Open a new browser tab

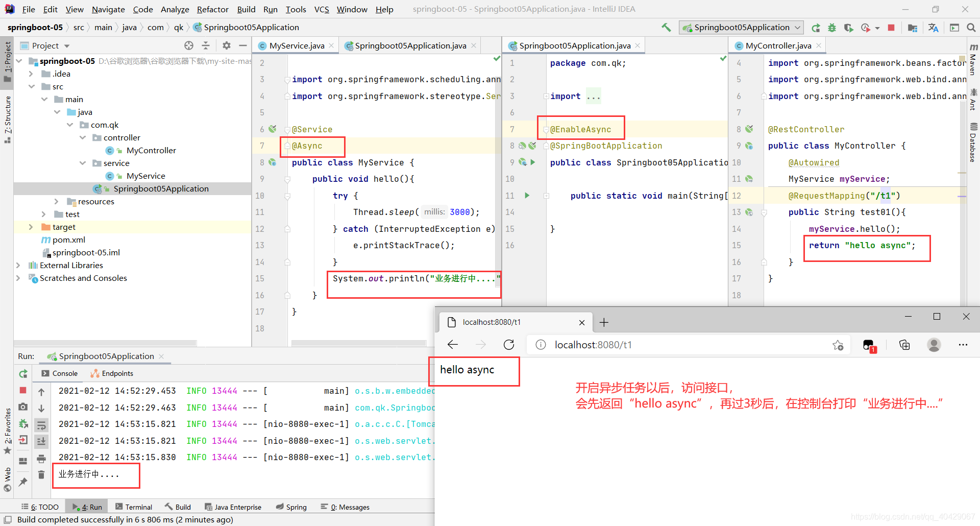click(x=604, y=322)
